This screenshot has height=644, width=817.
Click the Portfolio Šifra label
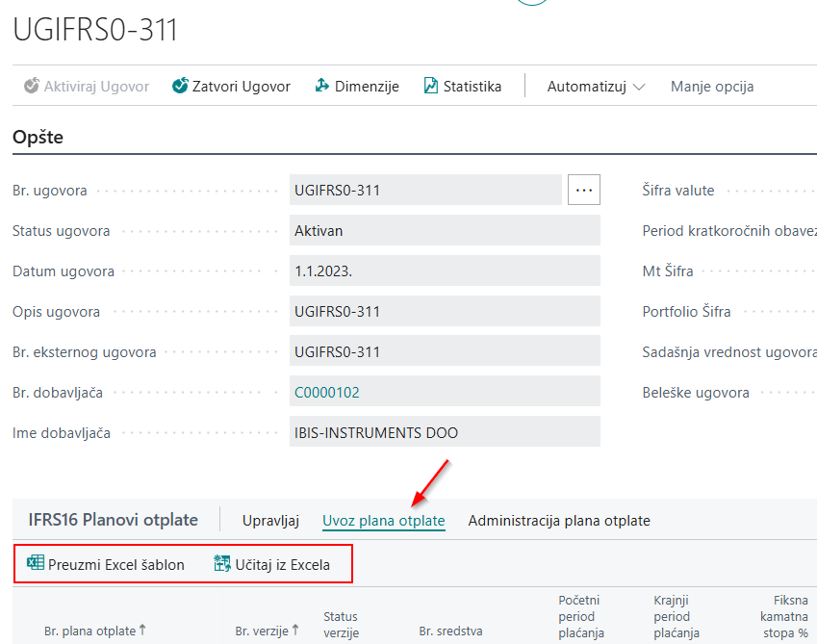[686, 312]
